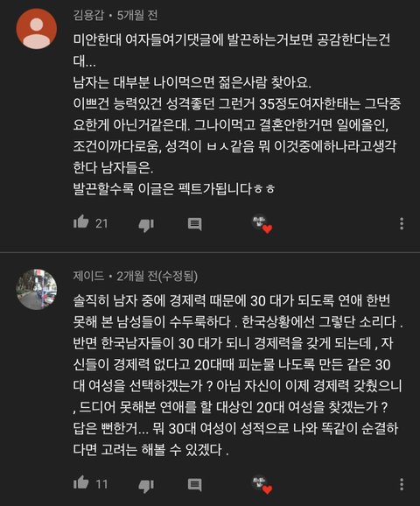The height and width of the screenshot is (506, 420).
Task: Open replies on 김용갑's comment
Action: point(195,224)
